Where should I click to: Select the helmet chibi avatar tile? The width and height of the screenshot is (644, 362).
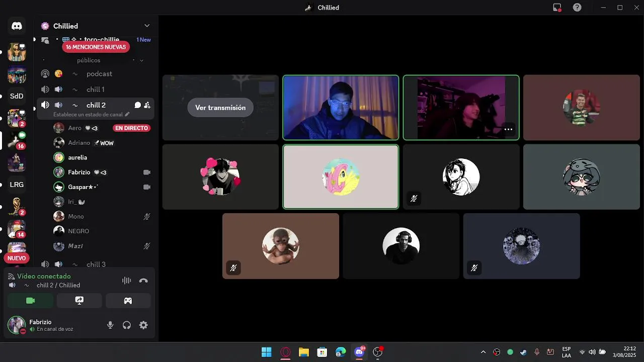coord(582,177)
